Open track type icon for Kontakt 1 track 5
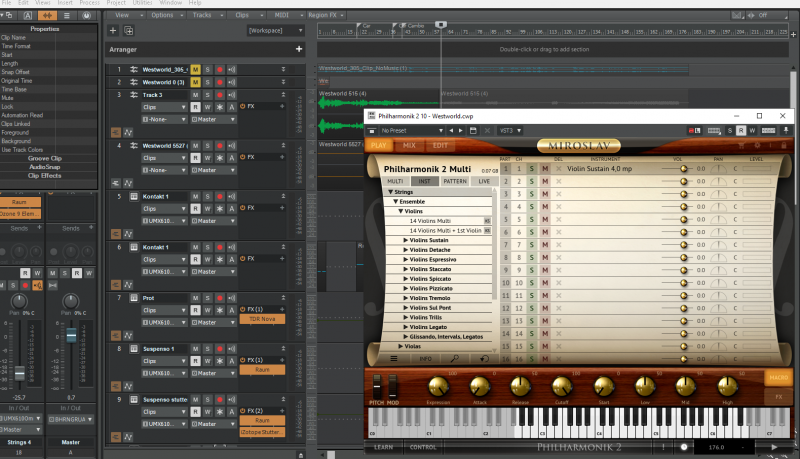Image resolution: width=800 pixels, height=459 pixels. point(134,196)
